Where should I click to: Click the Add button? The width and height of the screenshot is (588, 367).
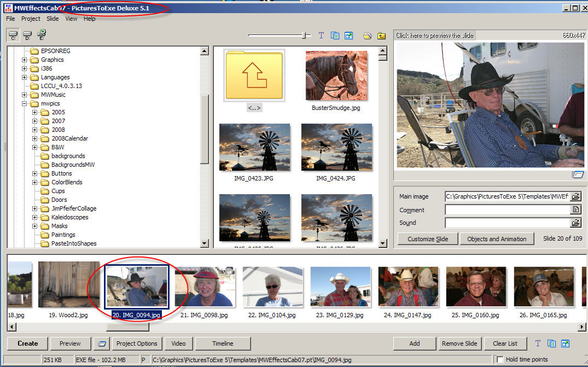415,343
